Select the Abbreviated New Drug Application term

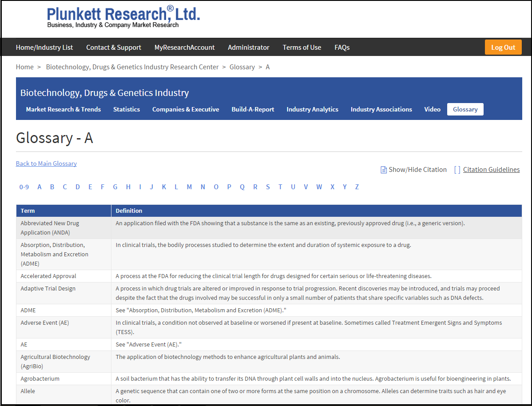pos(50,228)
